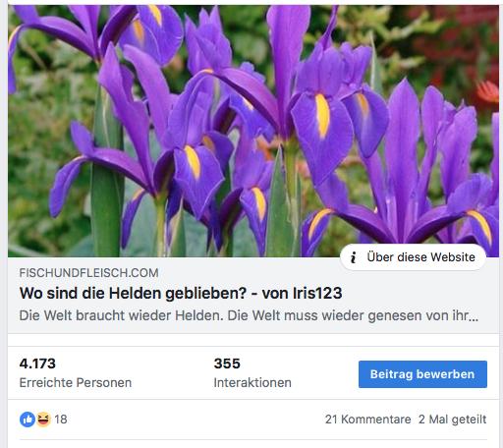Click the 355 interactions figure

pyautogui.click(x=227, y=364)
